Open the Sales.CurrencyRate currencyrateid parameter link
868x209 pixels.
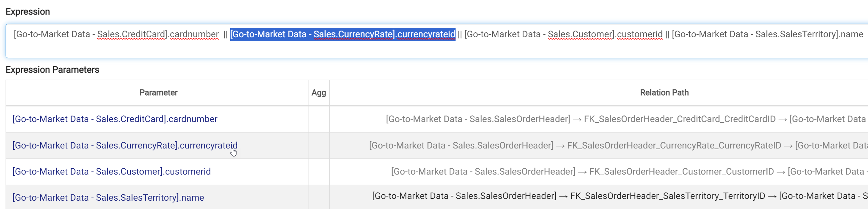click(124, 145)
